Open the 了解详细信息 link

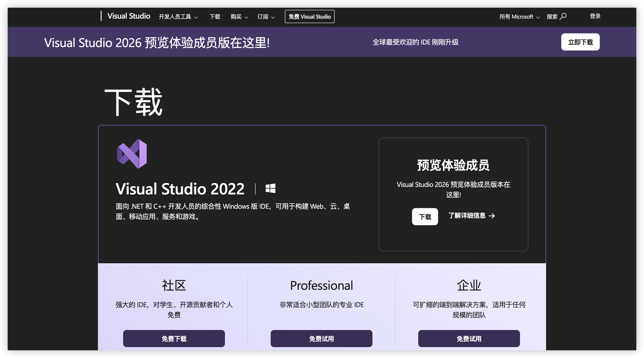tap(467, 216)
